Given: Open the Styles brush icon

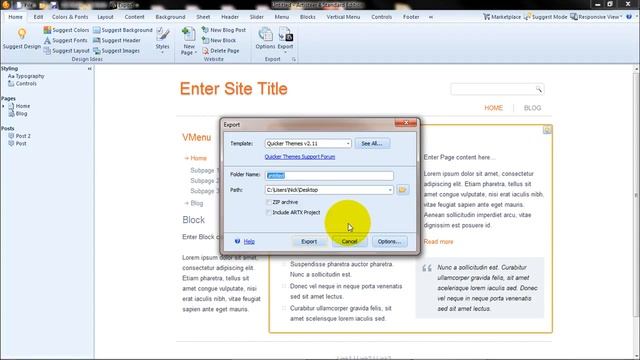Looking at the screenshot, I should click(162, 34).
